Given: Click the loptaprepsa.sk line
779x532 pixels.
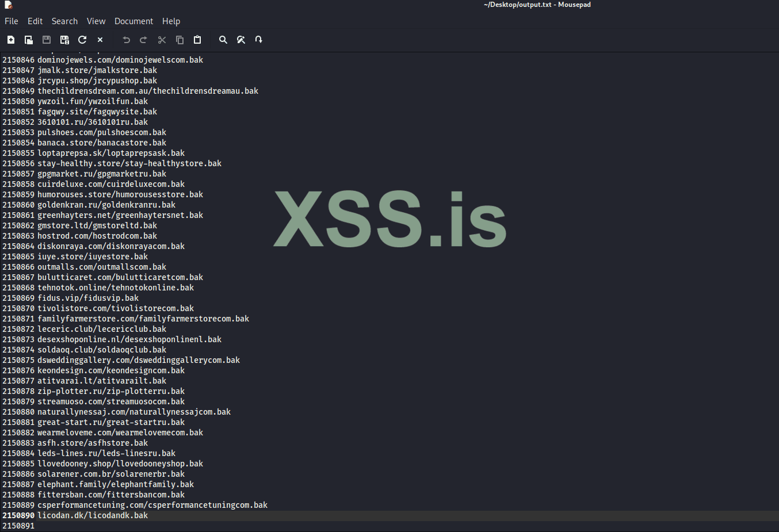Looking at the screenshot, I should [x=111, y=153].
